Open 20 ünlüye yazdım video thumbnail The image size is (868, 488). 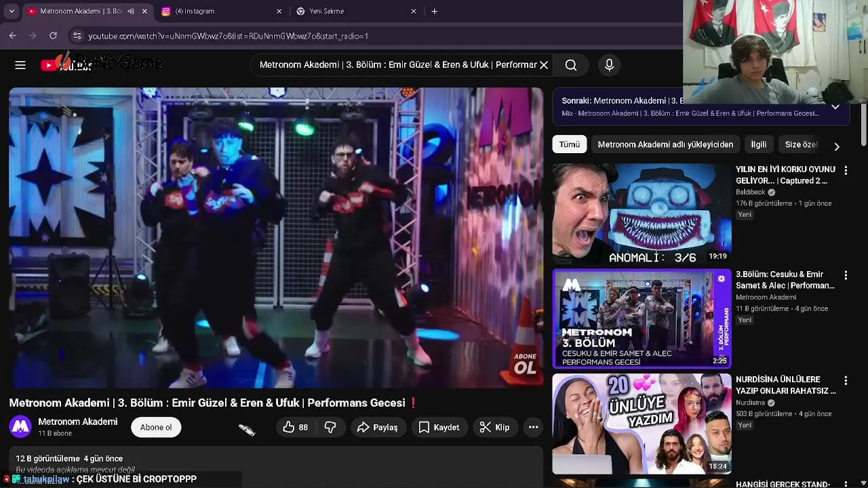point(642,424)
